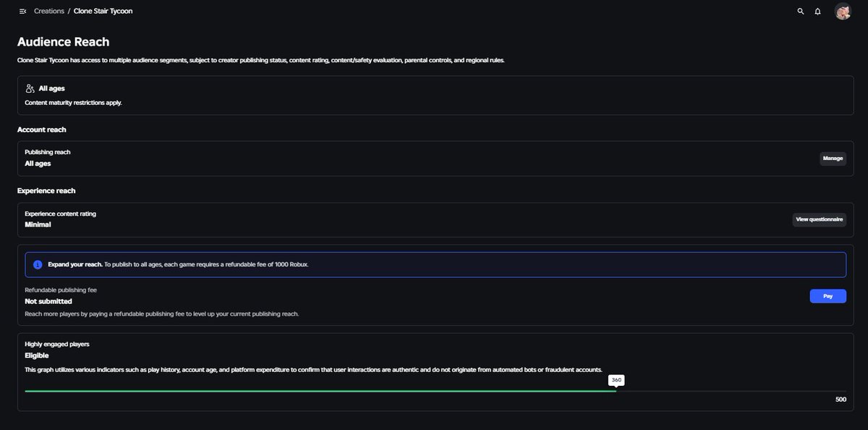The image size is (868, 430).
Task: Click Content maturity restrictions apply text
Action: [73, 103]
